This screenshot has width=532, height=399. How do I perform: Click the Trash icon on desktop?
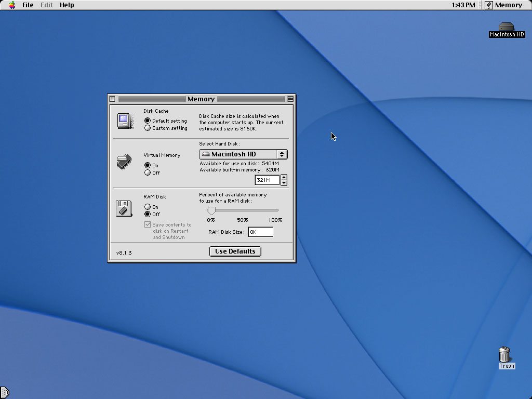click(x=504, y=355)
